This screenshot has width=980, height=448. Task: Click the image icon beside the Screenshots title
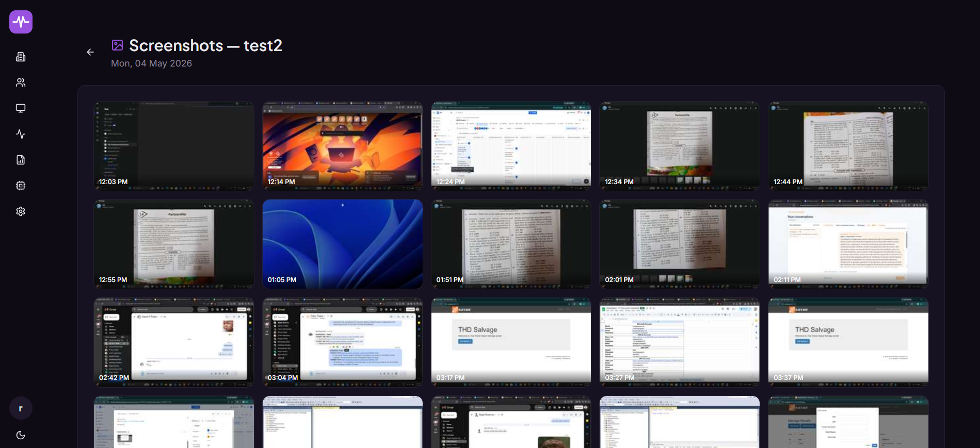(x=118, y=45)
